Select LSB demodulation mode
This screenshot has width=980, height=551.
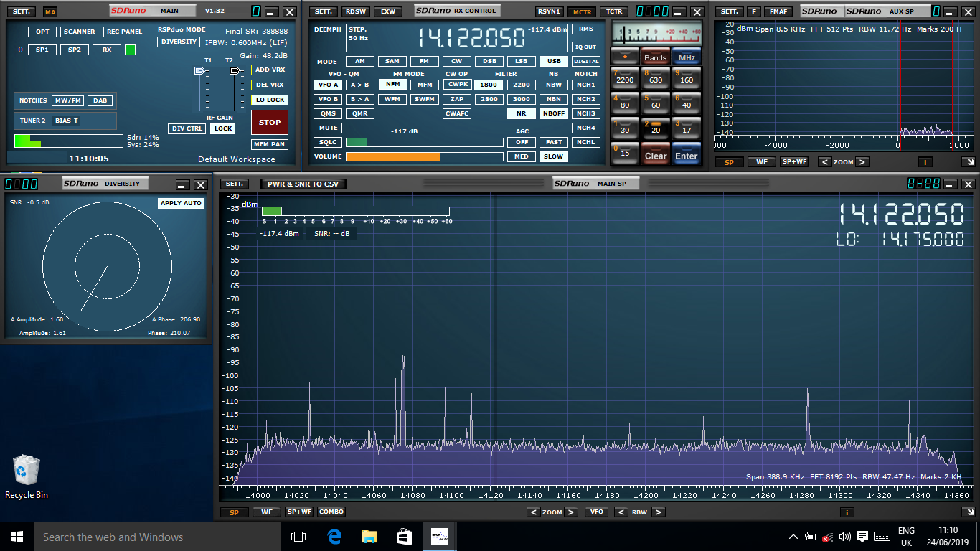[522, 62]
